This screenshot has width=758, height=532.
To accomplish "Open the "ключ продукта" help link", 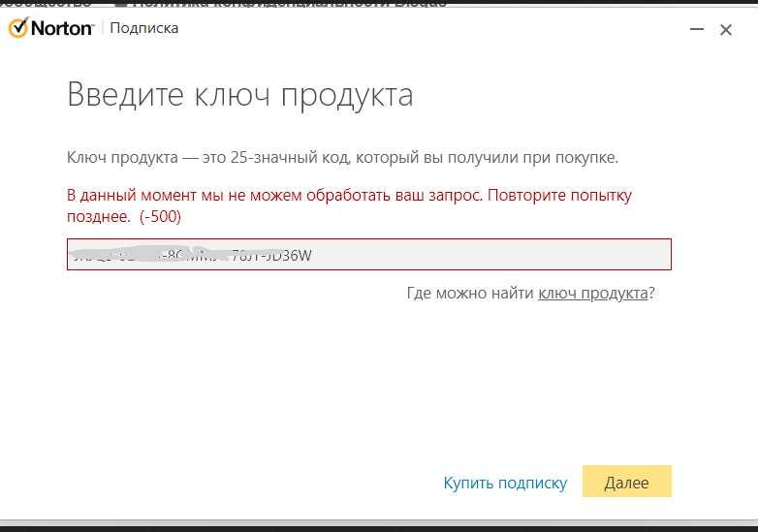I will [x=592, y=293].
